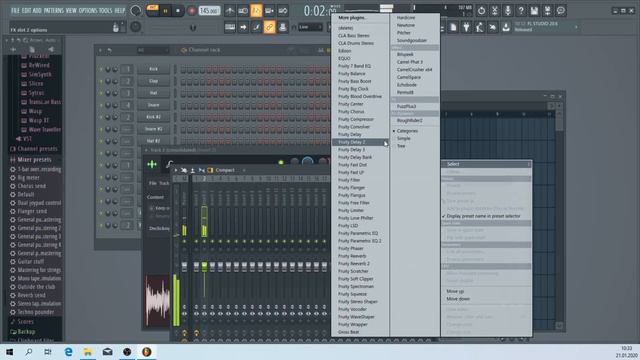
Task: Click the question mark help icon
Action: [x=521, y=11]
